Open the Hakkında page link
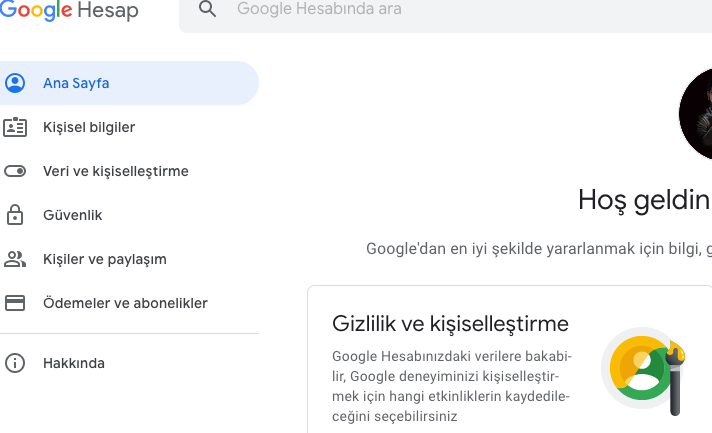 coord(73,363)
